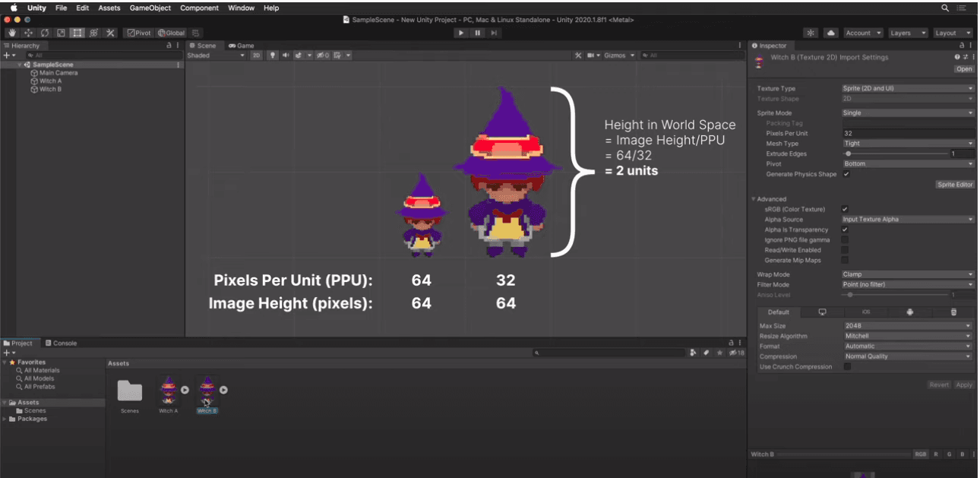The image size is (980, 478).
Task: Select the Hand tool in toolbar
Action: 11,33
